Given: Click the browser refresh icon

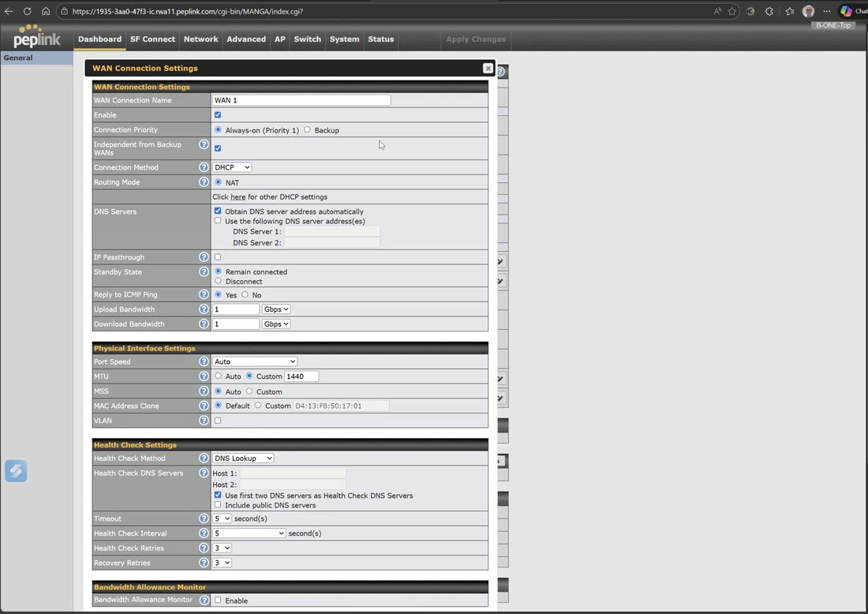Looking at the screenshot, I should [27, 11].
